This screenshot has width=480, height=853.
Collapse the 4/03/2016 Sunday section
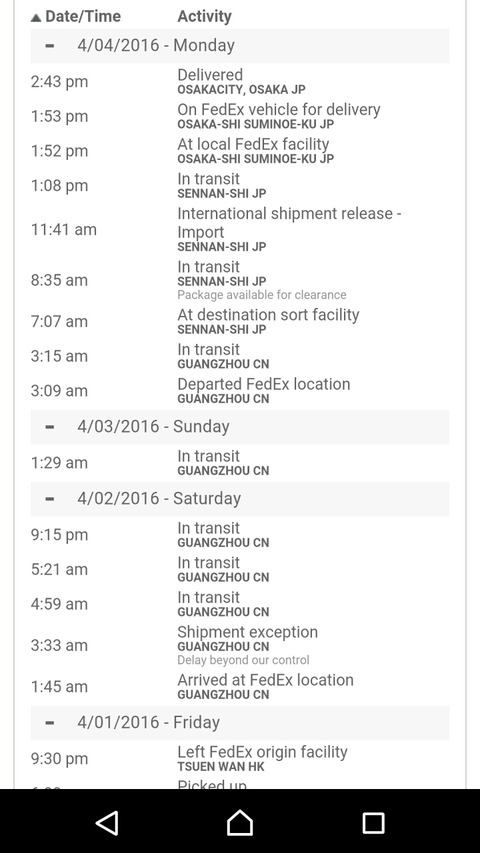pos(50,427)
